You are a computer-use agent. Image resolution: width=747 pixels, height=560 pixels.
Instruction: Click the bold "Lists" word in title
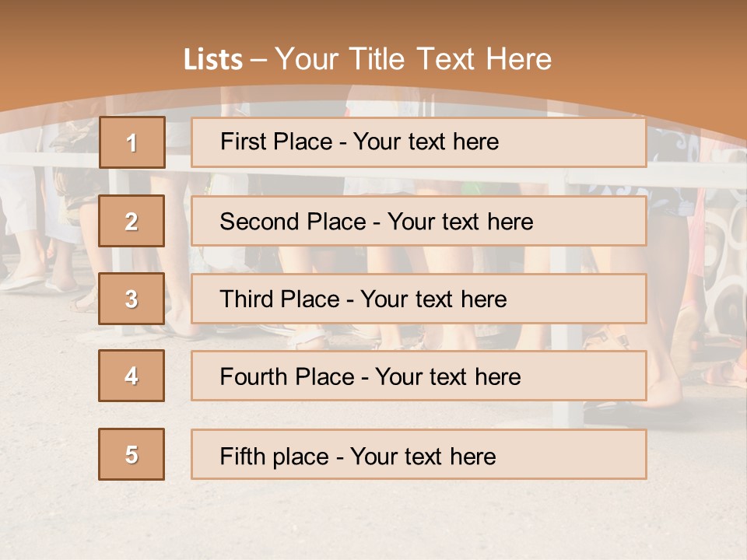coord(212,59)
